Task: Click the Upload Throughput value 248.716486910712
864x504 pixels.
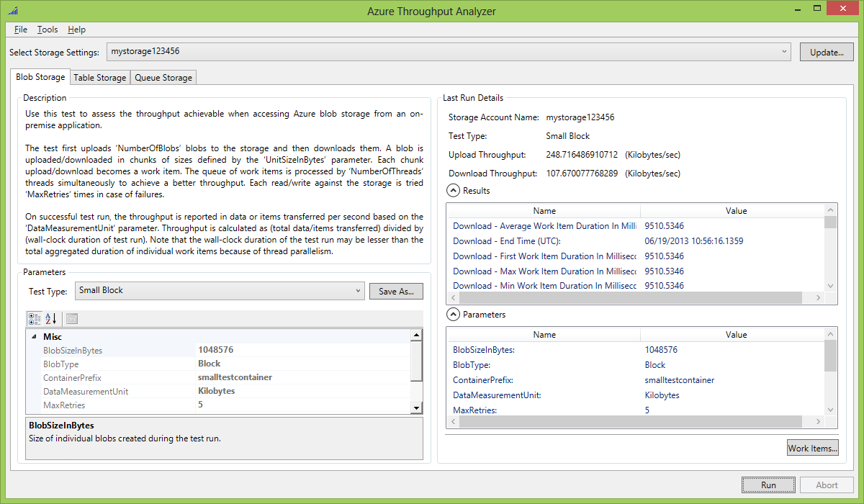Action: pyautogui.click(x=582, y=155)
